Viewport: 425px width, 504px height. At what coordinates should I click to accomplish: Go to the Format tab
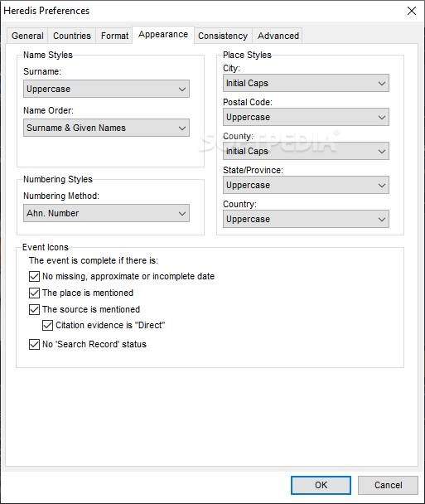click(114, 36)
